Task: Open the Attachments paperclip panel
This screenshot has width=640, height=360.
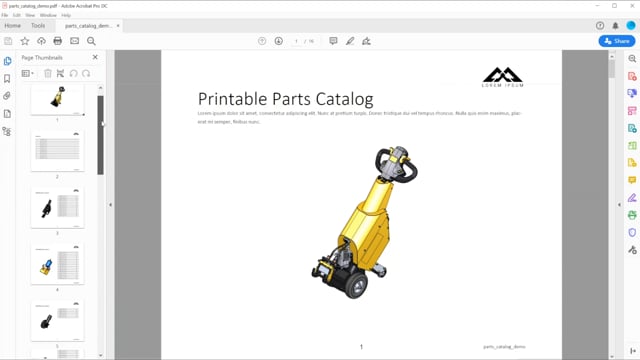Action: (7, 96)
